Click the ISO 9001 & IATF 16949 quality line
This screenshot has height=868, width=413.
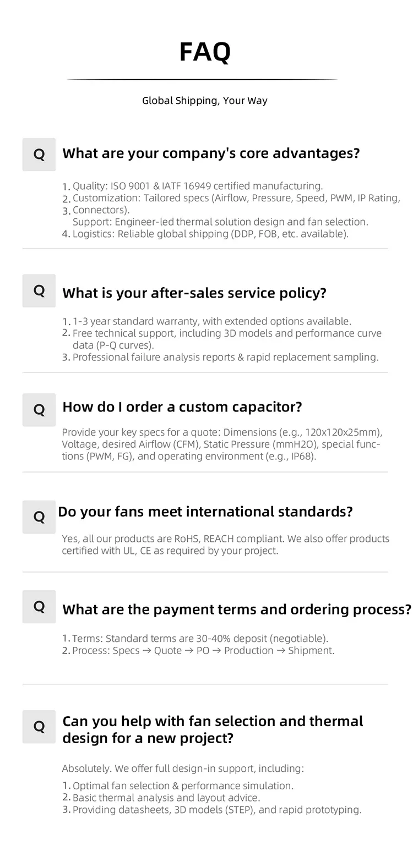click(x=198, y=186)
